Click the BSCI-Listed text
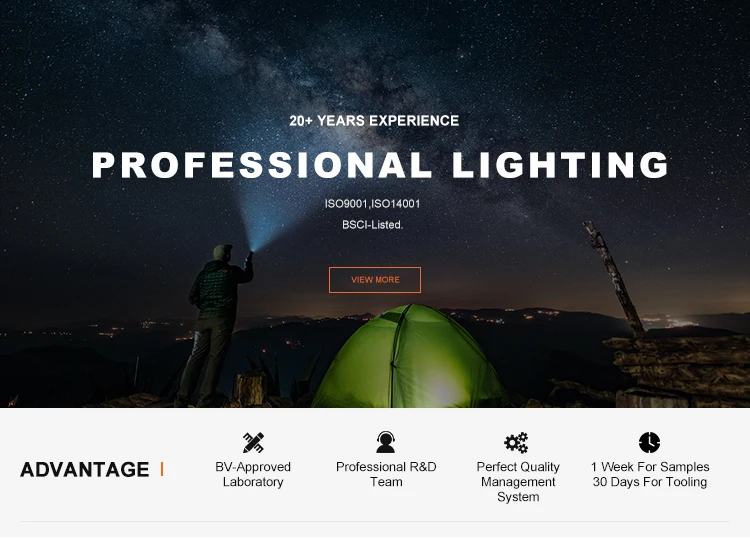 373,225
